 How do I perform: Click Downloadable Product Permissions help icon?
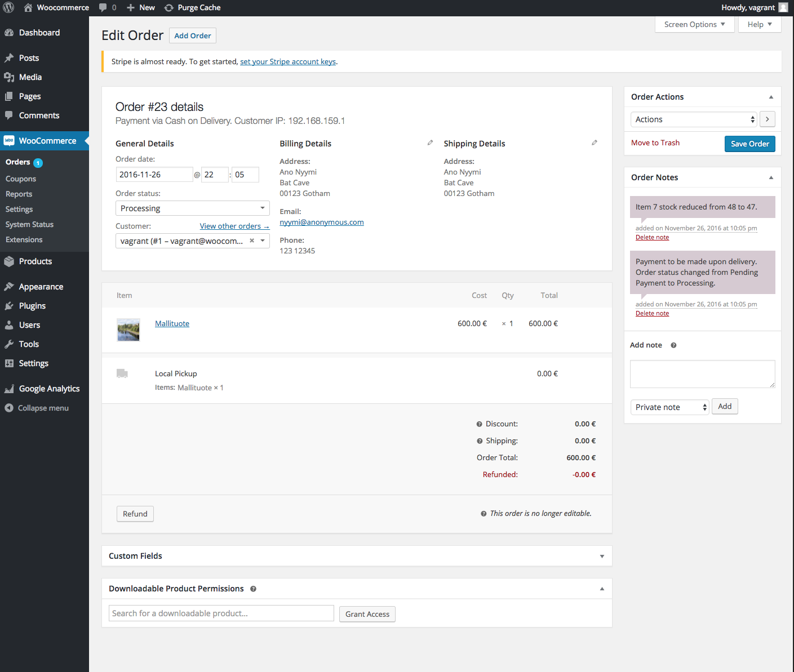coord(253,589)
